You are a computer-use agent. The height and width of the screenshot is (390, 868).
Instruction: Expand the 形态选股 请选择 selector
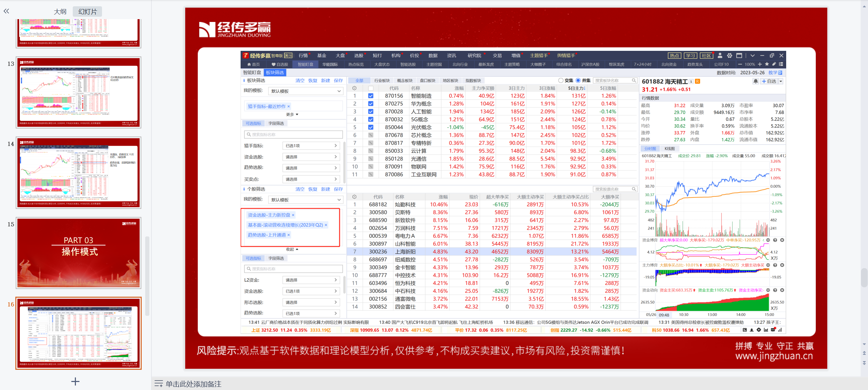311,302
